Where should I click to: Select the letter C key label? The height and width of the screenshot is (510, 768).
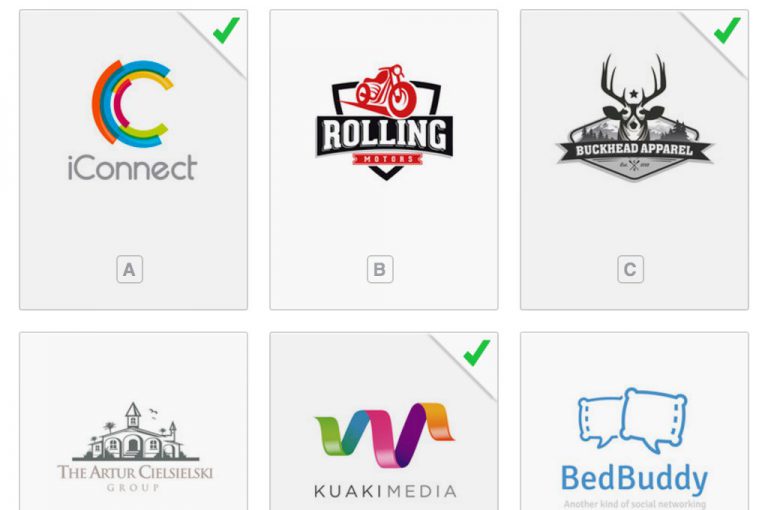[x=630, y=269]
